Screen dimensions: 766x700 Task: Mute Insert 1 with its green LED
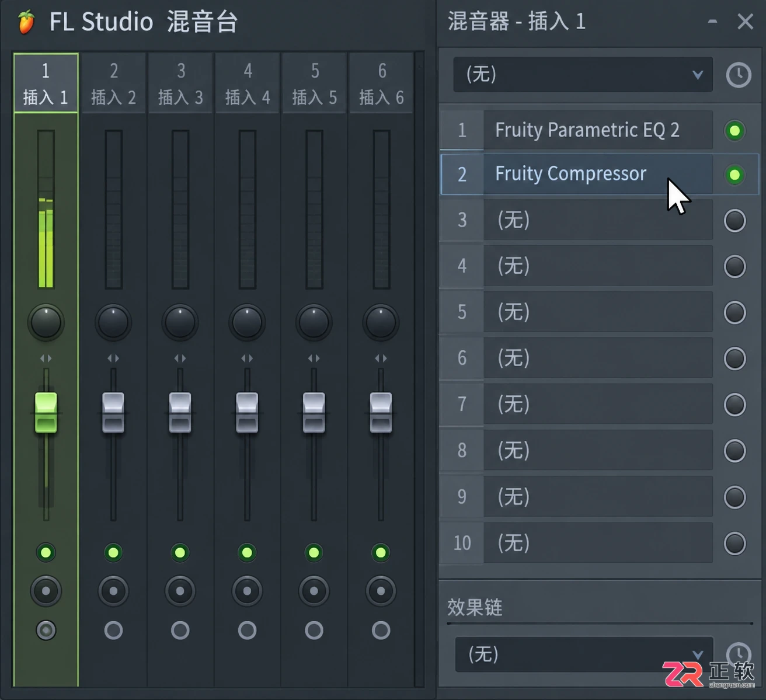[46, 552]
